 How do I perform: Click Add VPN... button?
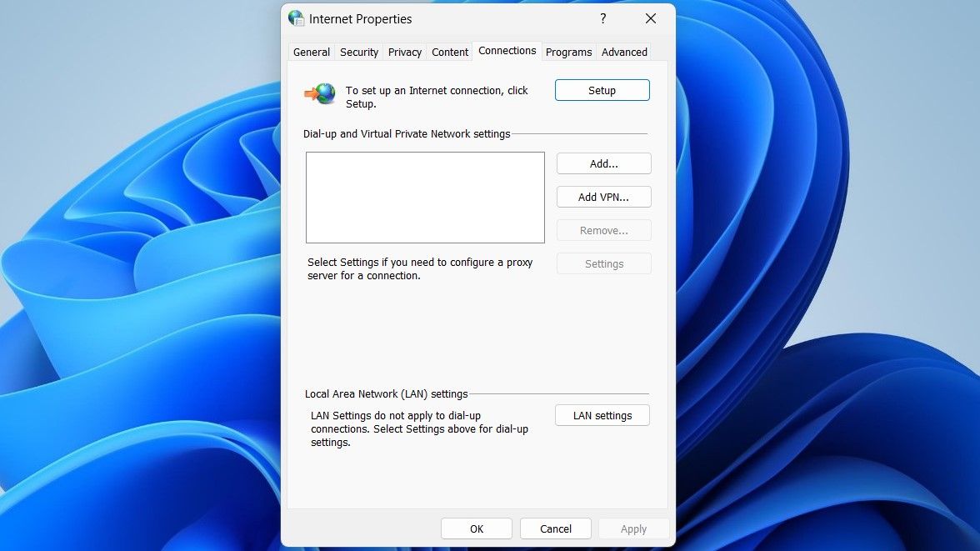tap(603, 197)
